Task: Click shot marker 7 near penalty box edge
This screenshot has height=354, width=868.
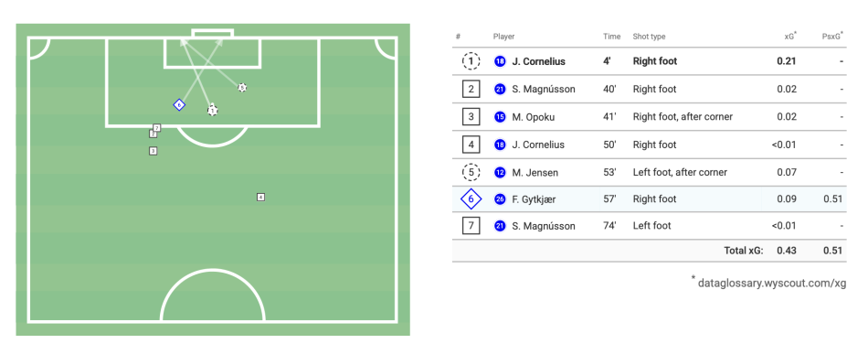Action: [x=156, y=127]
